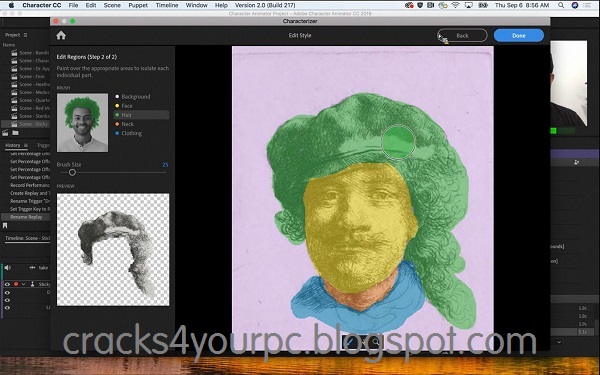Mute the audio track speaker icon
The image size is (600, 375).
point(8,267)
